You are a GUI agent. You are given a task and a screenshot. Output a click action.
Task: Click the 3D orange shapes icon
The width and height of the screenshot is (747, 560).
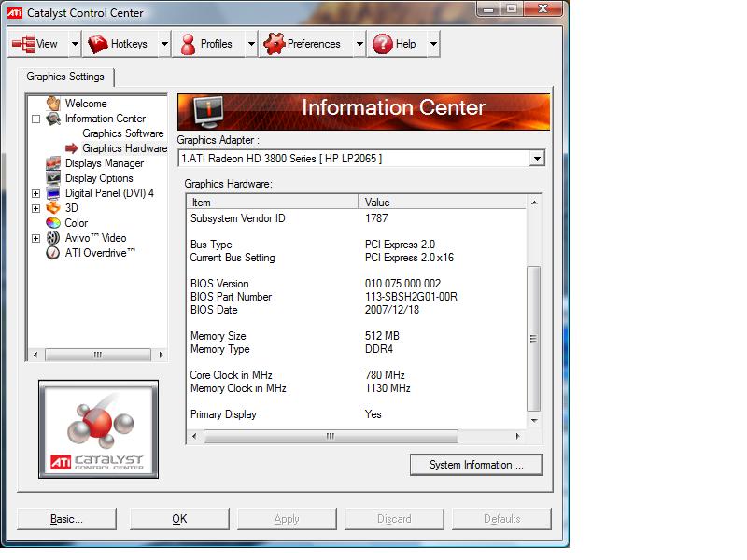coord(53,208)
